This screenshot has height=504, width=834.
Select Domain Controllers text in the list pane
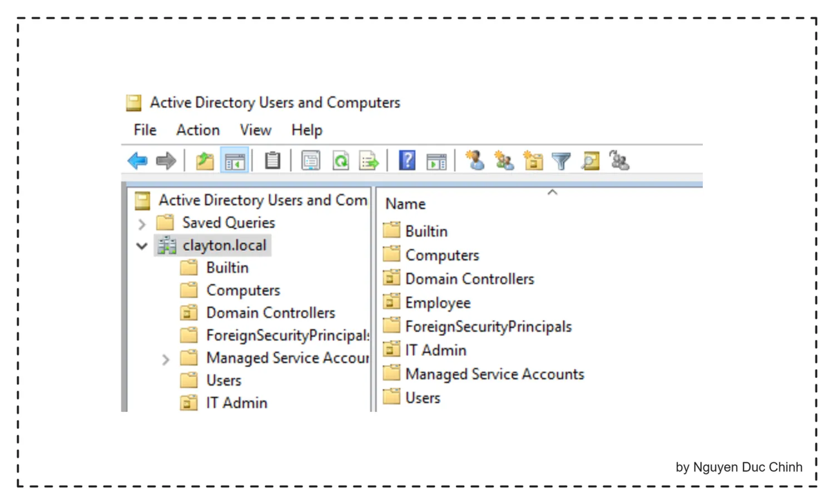(470, 279)
